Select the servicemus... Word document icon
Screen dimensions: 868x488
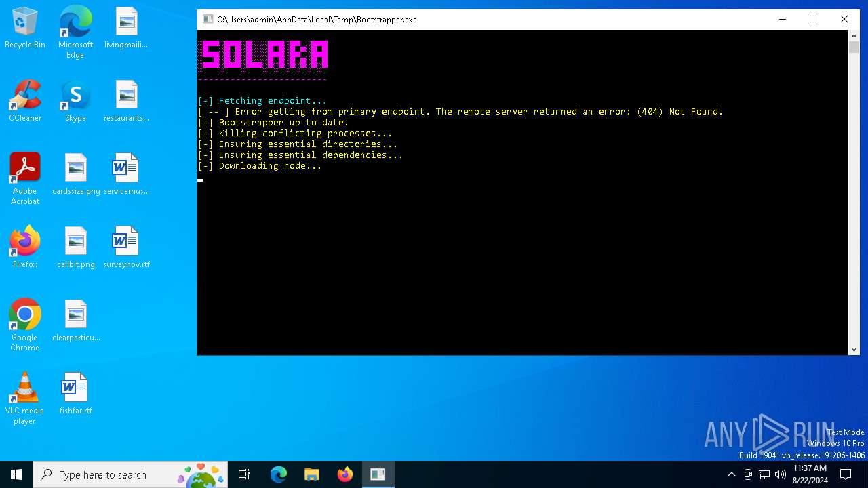(126, 175)
